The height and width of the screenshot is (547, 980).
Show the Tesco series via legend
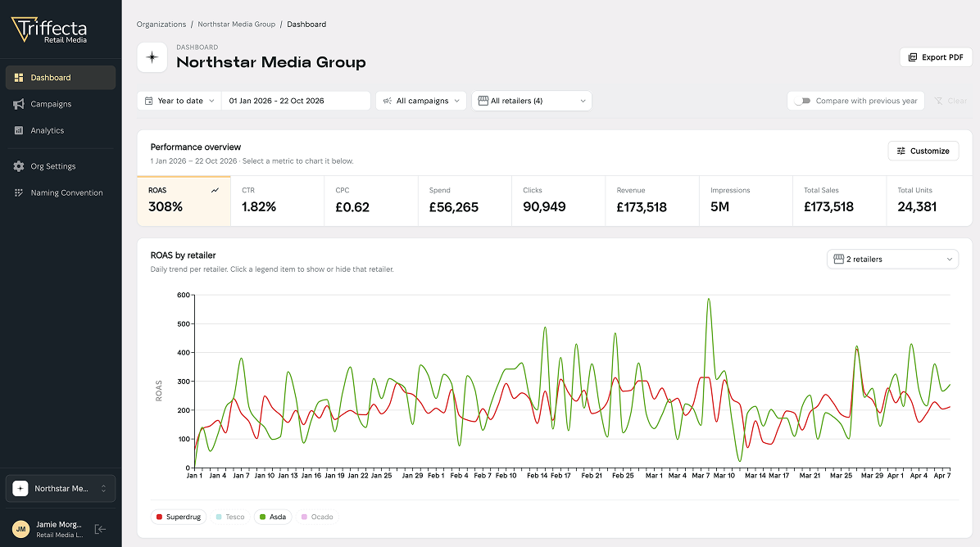[x=230, y=517]
